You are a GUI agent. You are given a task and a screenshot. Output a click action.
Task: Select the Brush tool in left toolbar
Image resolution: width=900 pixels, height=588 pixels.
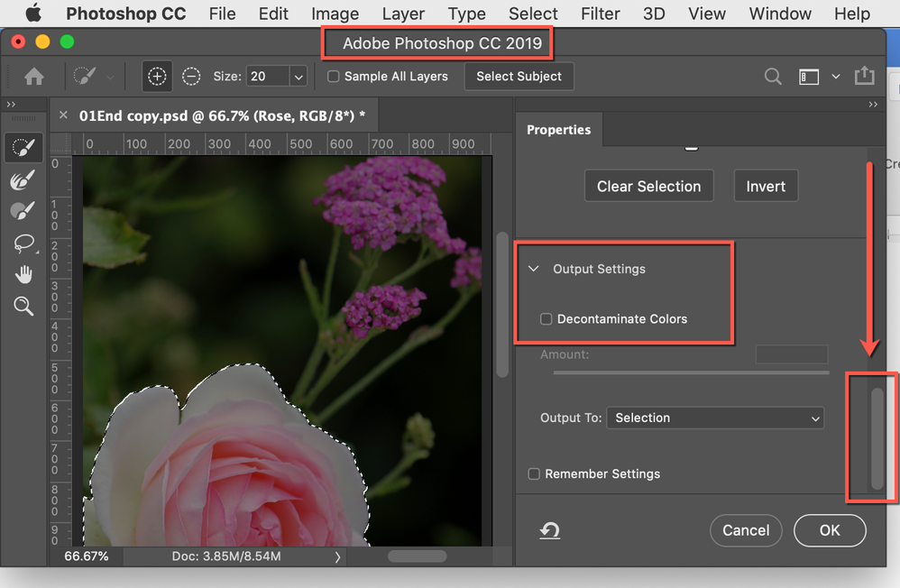pyautogui.click(x=23, y=211)
